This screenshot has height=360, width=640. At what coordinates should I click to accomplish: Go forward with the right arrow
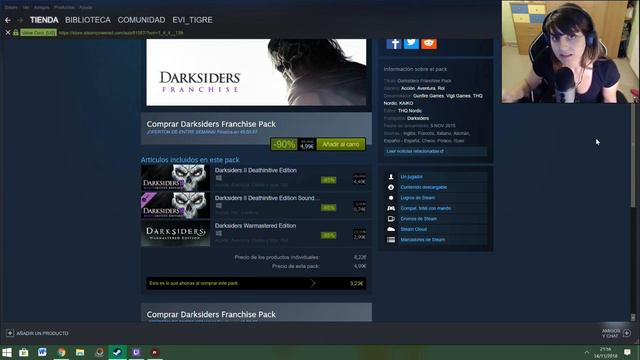pyautogui.click(x=20, y=20)
